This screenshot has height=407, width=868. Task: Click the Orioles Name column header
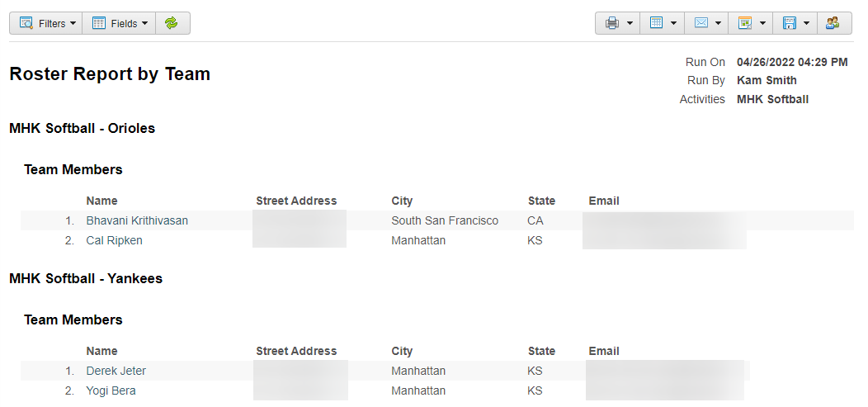[101, 201]
